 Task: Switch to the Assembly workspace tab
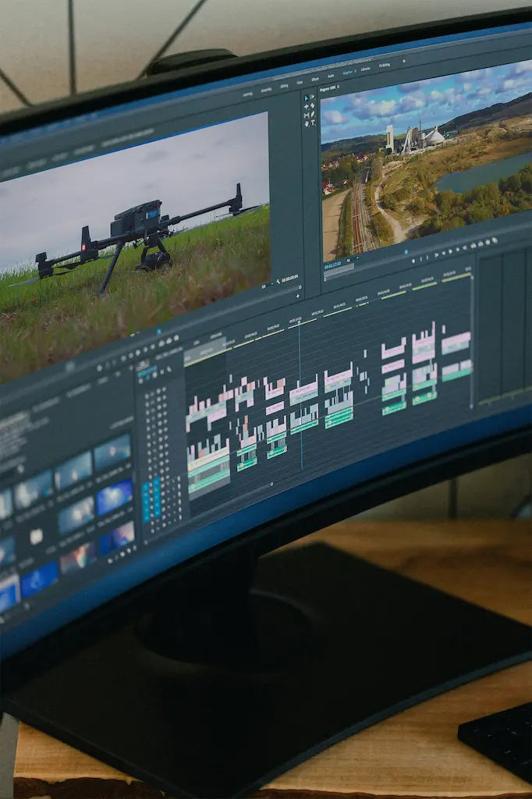[x=266, y=91]
